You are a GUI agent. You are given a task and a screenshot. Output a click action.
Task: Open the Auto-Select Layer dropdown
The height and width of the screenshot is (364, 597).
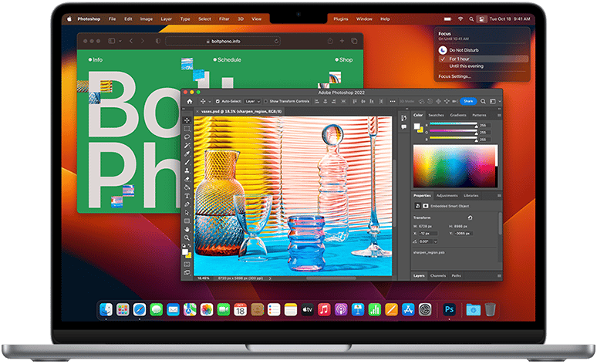point(252,101)
